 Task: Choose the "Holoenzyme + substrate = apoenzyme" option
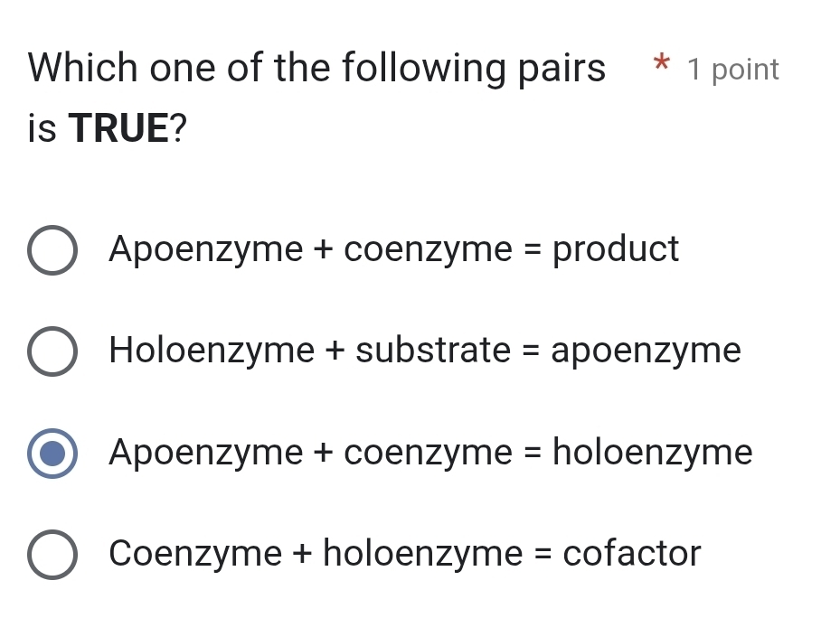tap(52, 351)
